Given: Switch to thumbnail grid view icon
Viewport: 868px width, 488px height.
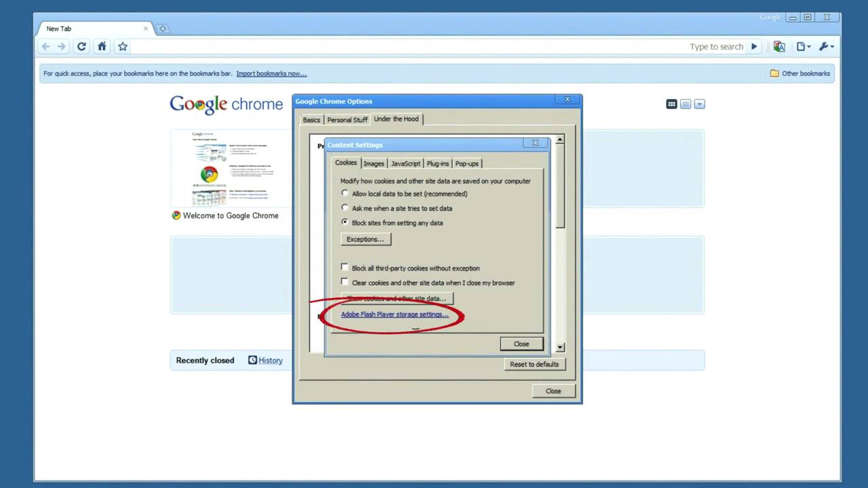Looking at the screenshot, I should coord(671,104).
